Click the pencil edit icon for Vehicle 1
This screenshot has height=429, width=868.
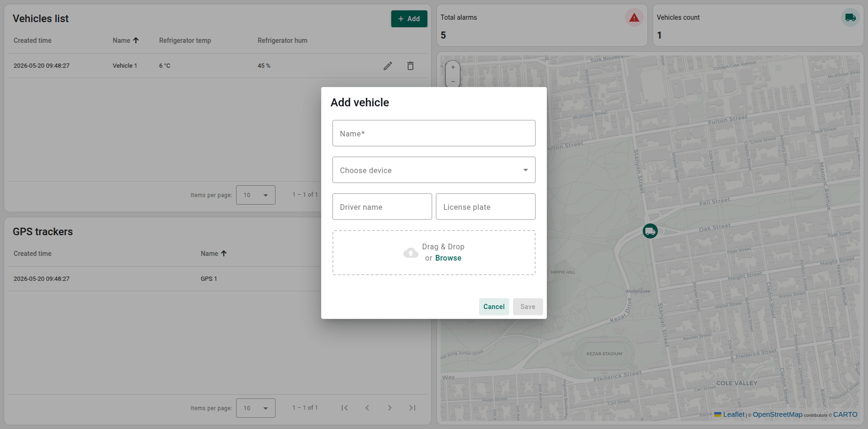pyautogui.click(x=388, y=66)
